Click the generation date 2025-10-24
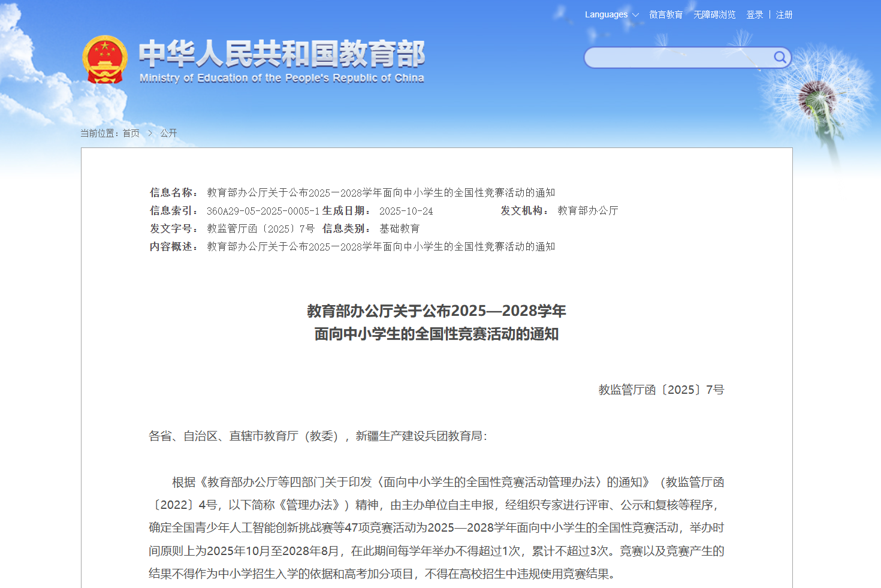 (x=406, y=211)
